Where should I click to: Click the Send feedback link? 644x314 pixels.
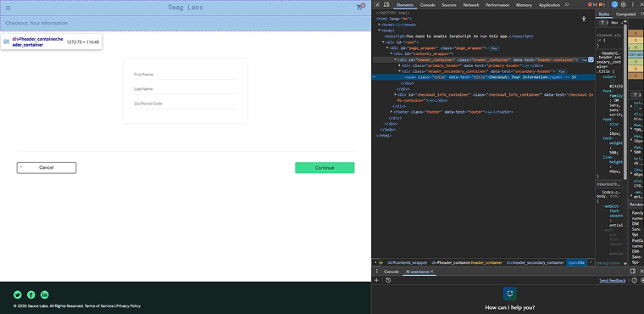613,281
